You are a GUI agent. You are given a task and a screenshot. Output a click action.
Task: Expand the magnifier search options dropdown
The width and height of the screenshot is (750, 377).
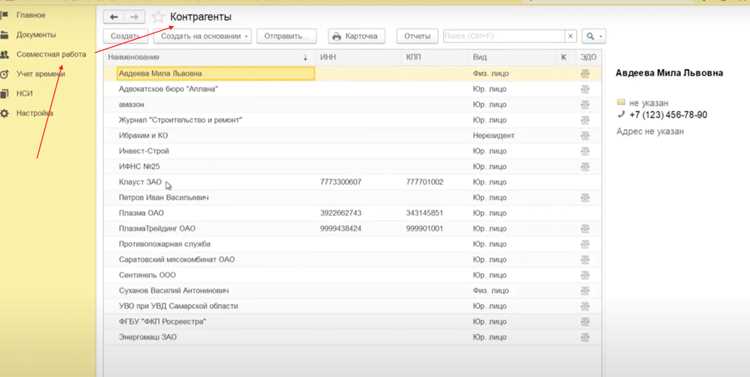(x=594, y=36)
